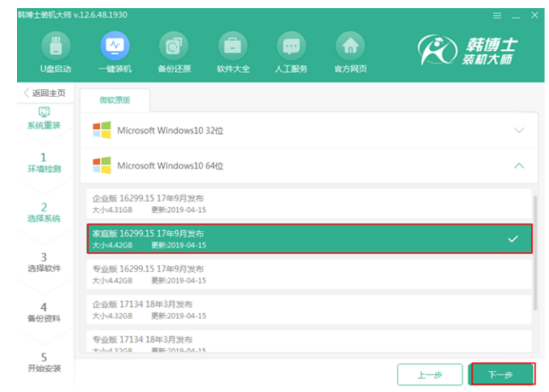Click the checkmark on selected 家庭版 row
Image resolution: width=549 pixels, height=392 pixels.
(513, 239)
